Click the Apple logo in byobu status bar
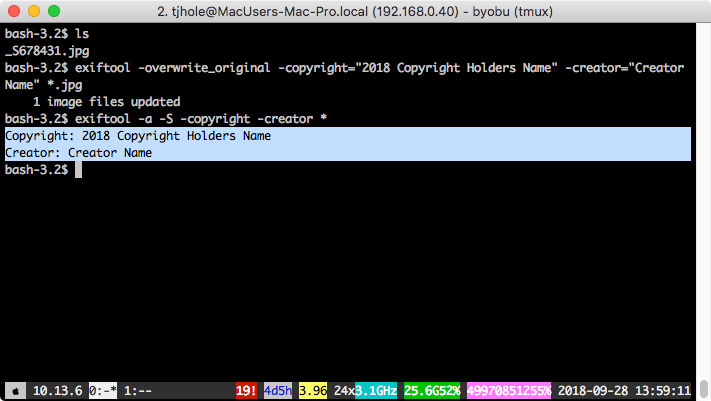 pos(15,391)
